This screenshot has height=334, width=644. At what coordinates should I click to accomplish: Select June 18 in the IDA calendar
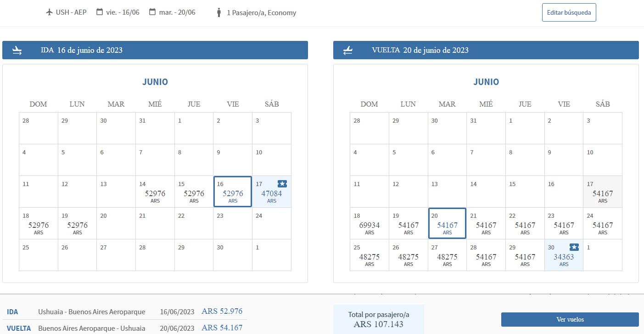39,224
